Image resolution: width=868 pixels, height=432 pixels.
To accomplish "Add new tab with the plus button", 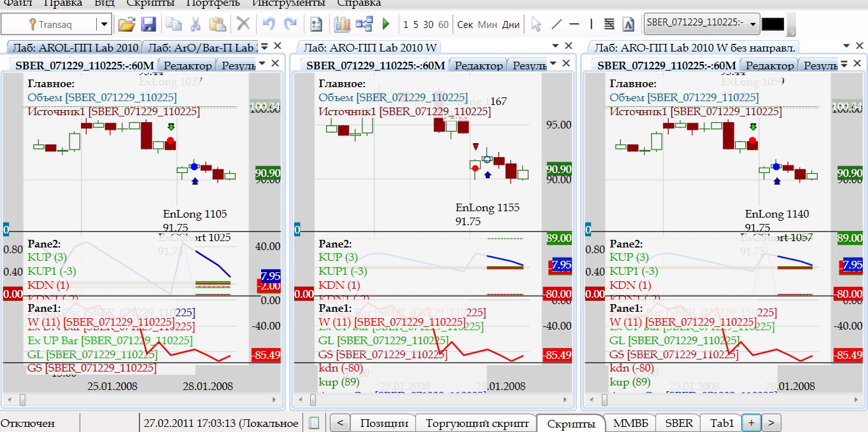I will pos(751,423).
